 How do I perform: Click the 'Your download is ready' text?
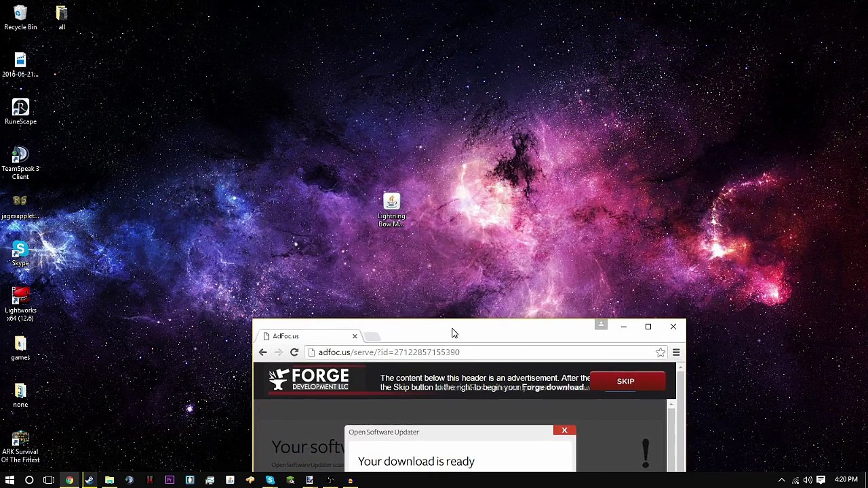[x=416, y=462]
